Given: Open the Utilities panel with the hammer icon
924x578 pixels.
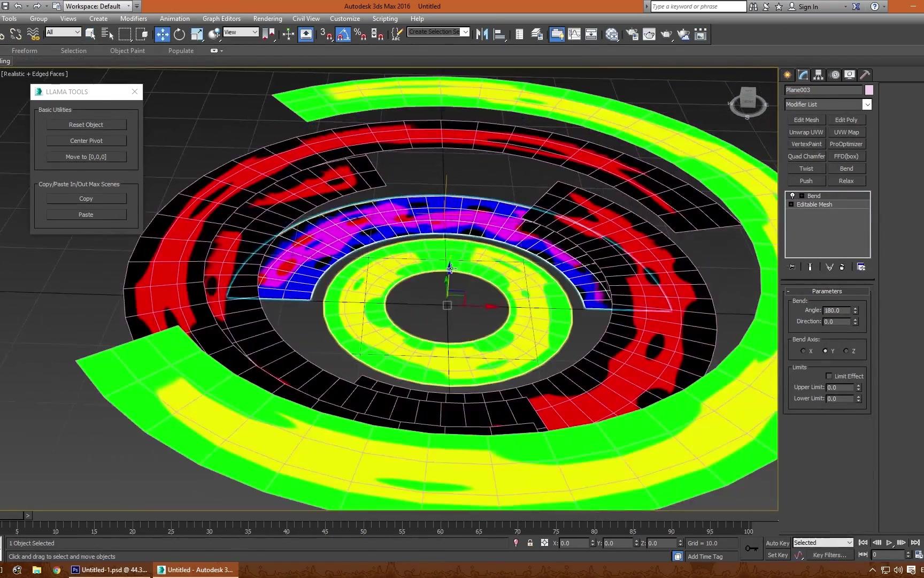Looking at the screenshot, I should coord(865,74).
